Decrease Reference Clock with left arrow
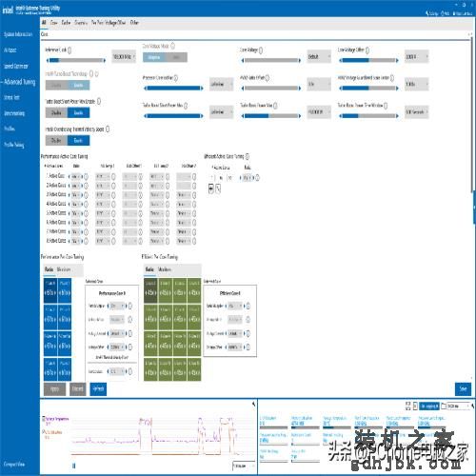The width and height of the screenshot is (476, 476). 48,60
